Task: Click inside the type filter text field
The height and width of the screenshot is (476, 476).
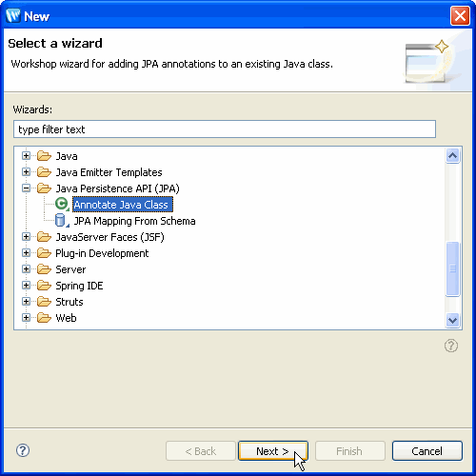Action: [x=225, y=129]
